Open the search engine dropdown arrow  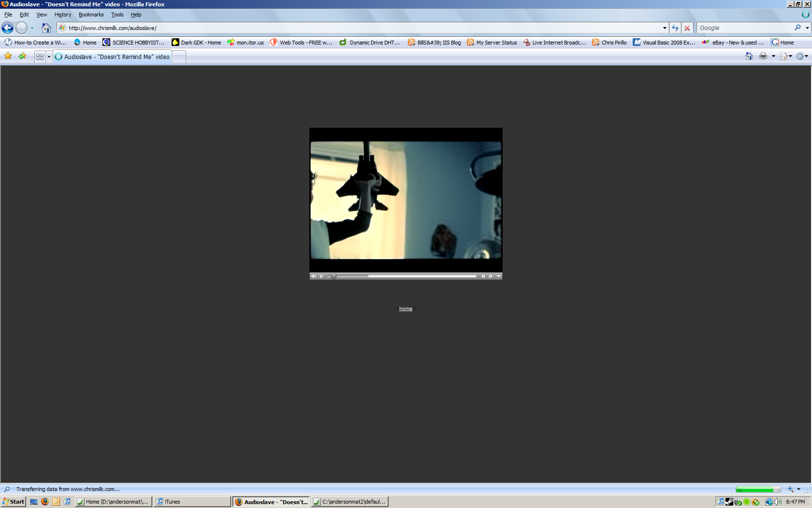pos(807,28)
